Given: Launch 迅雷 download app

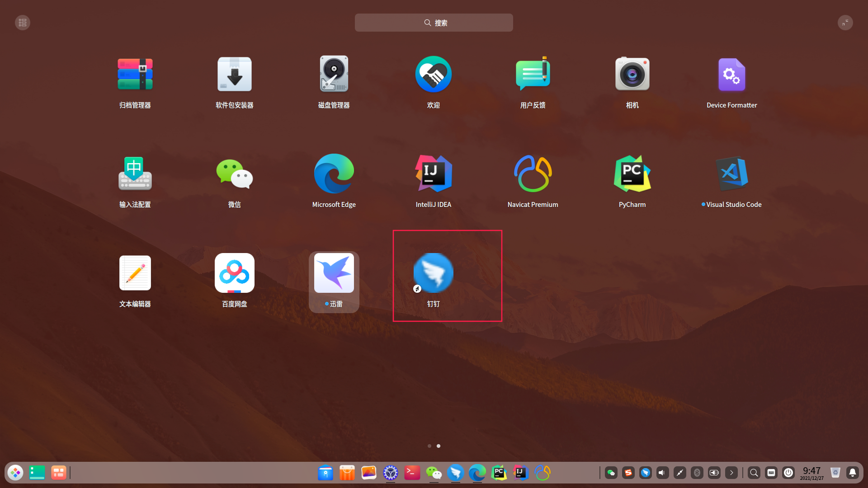Looking at the screenshot, I should pyautogui.click(x=334, y=273).
